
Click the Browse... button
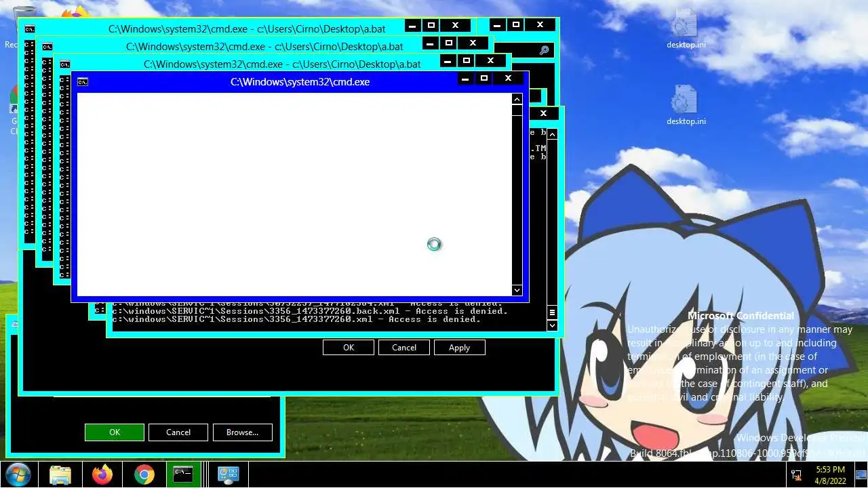(x=242, y=432)
